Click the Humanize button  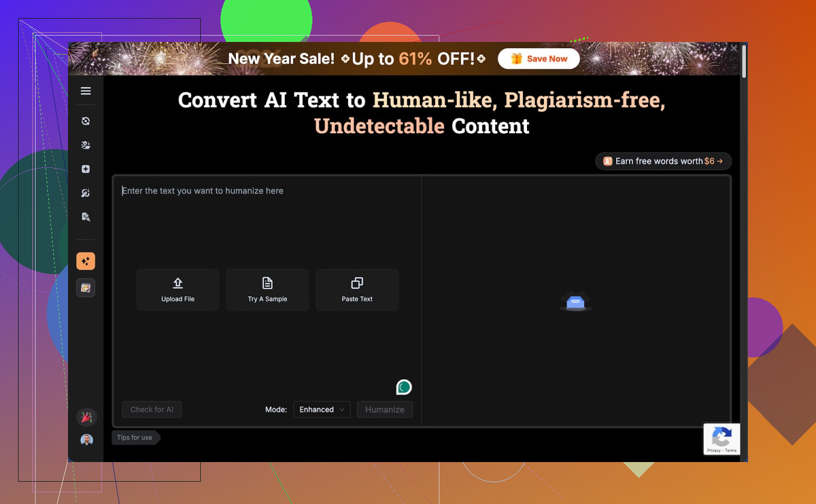tap(385, 409)
